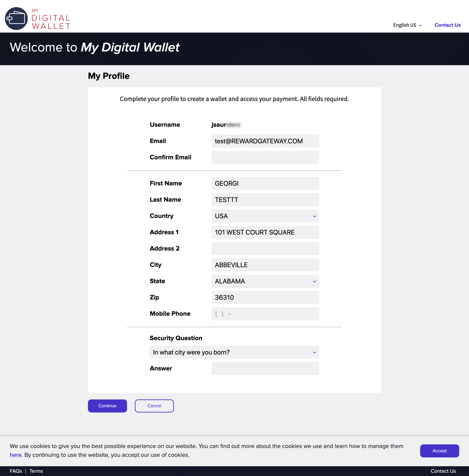
Task: Click the My Digital Wallet logo icon
Action: click(x=16, y=18)
